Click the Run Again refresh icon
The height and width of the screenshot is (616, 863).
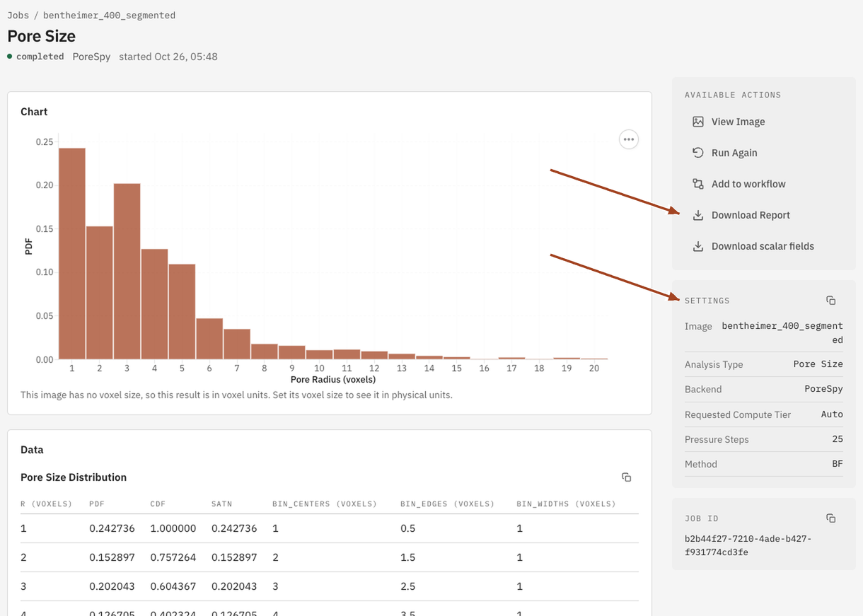(x=697, y=153)
